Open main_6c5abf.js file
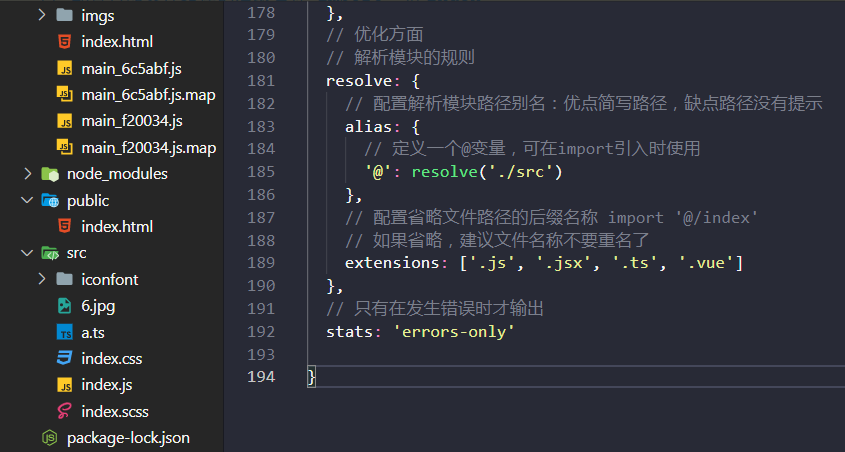845x452 pixels. [x=131, y=69]
